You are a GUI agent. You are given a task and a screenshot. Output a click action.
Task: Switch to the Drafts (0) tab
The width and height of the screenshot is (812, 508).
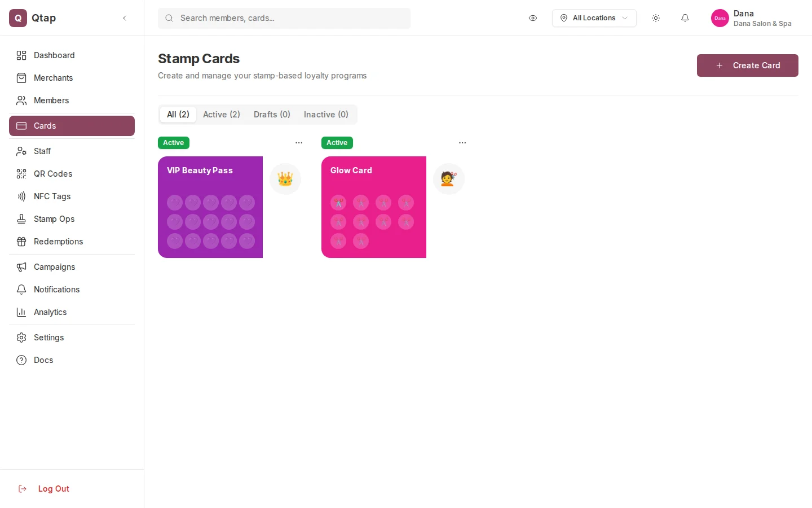click(x=272, y=115)
